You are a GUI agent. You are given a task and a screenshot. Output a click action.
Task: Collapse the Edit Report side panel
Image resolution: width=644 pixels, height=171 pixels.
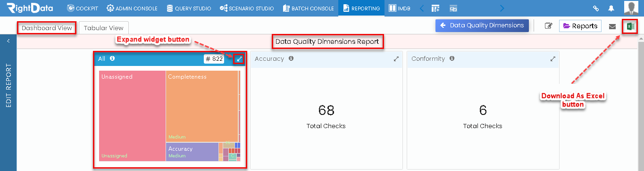8,41
